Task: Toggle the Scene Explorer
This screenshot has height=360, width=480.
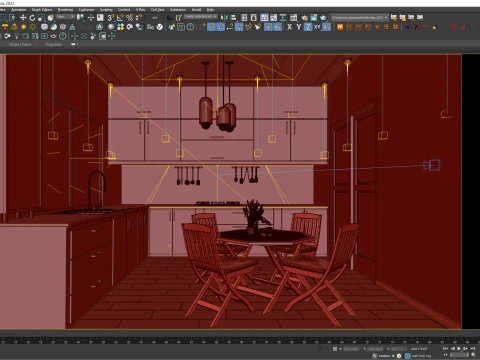Action: click(244, 17)
